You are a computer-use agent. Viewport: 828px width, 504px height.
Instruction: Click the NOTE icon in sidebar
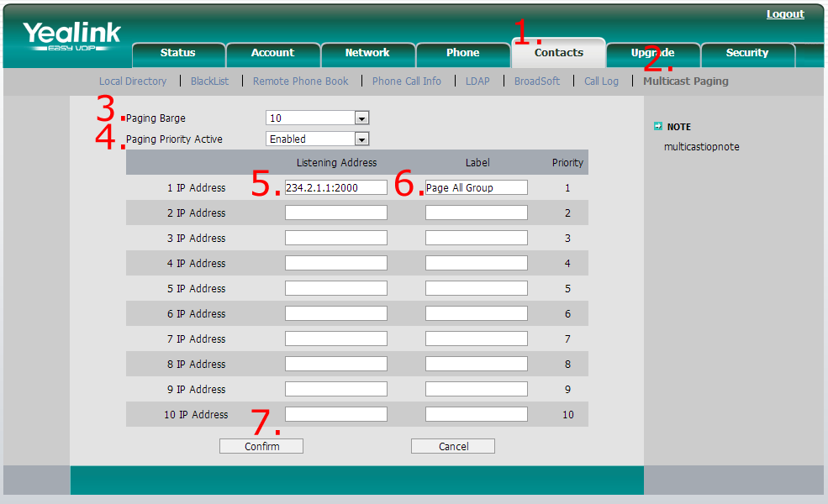(658, 127)
